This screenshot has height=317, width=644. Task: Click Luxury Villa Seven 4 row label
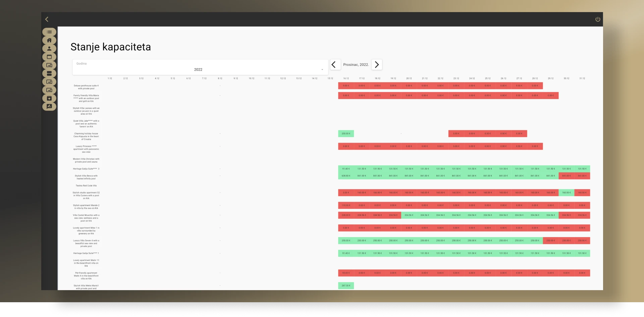coord(86,243)
